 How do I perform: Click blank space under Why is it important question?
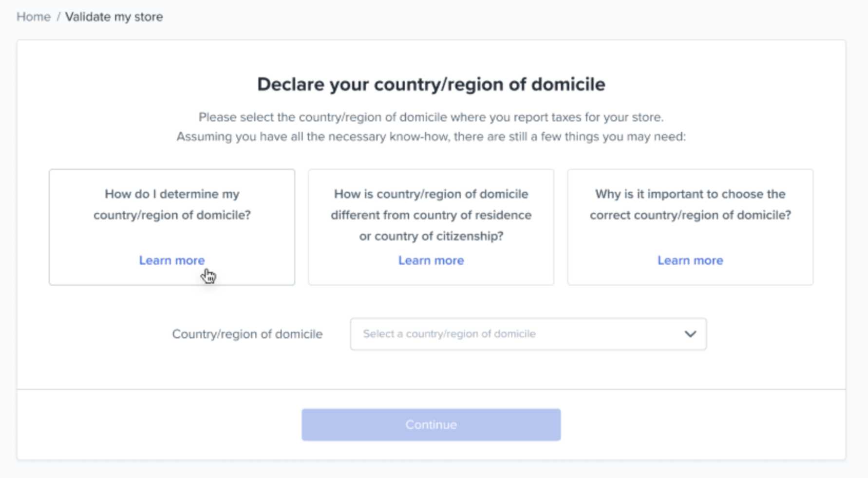690,238
